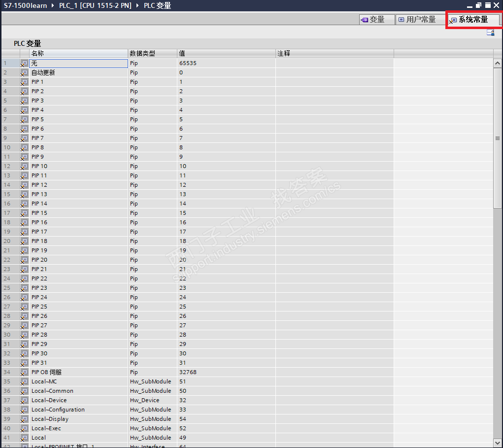
Task: Click the constant icon of PIP 2 row
Action: [24, 92]
